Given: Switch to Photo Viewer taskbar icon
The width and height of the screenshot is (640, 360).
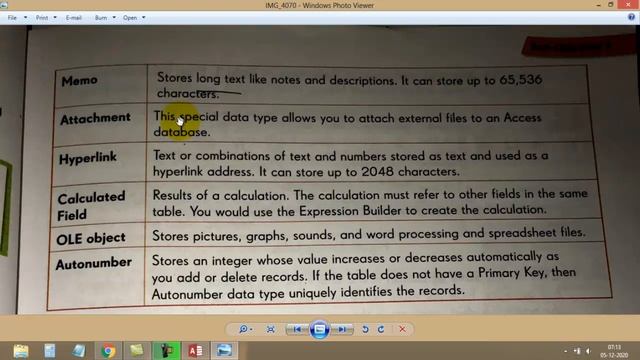Looking at the screenshot, I should tap(224, 351).
